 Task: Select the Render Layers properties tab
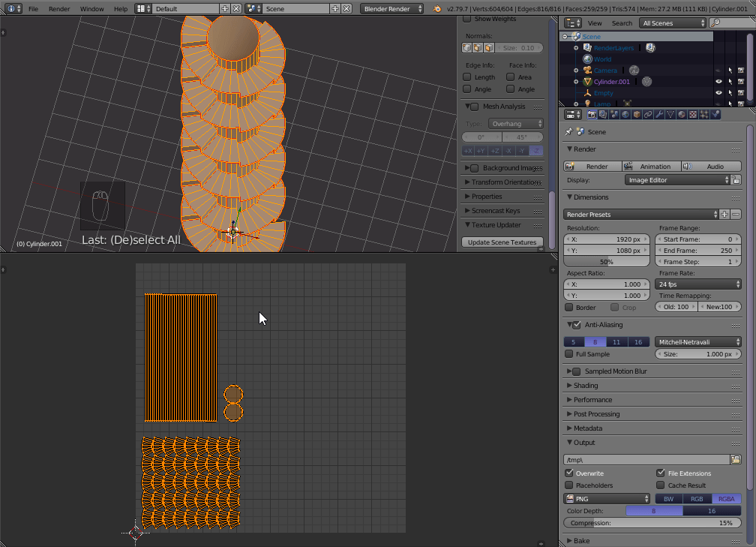(x=603, y=114)
